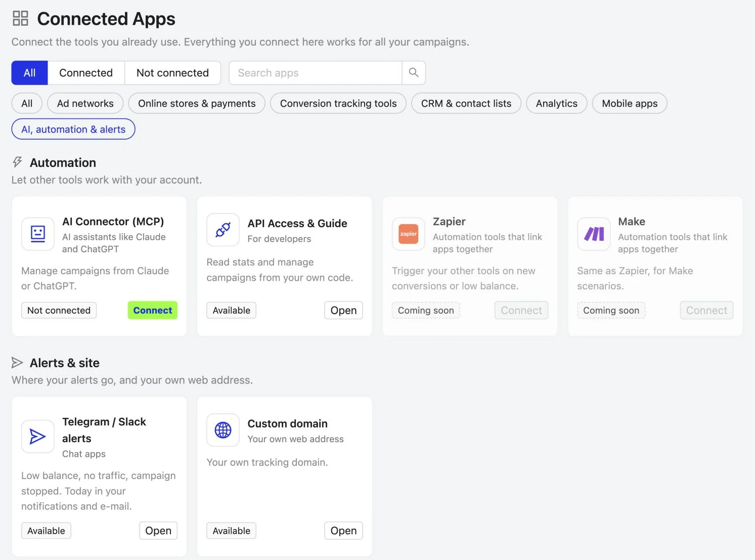Click the Not connected status badge
The width and height of the screenshot is (755, 560).
pos(59,310)
